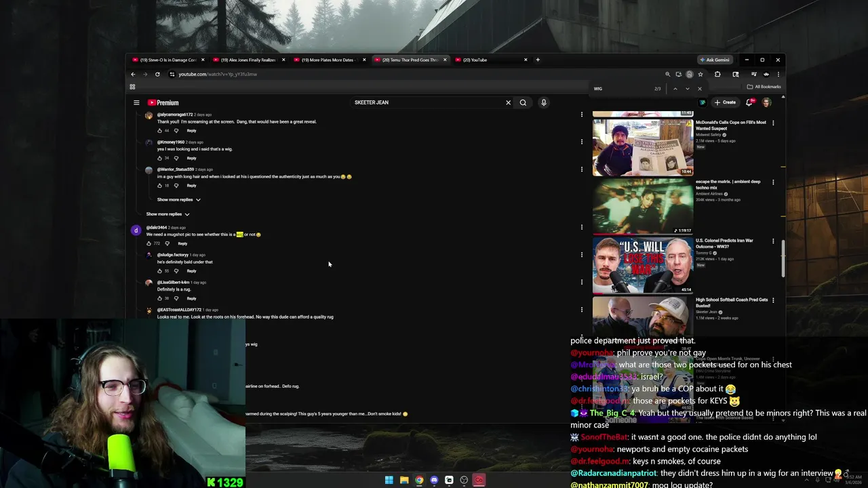Image resolution: width=868 pixels, height=488 pixels.
Task: Open High School Softball Coach Pred video title
Action: click(x=732, y=302)
